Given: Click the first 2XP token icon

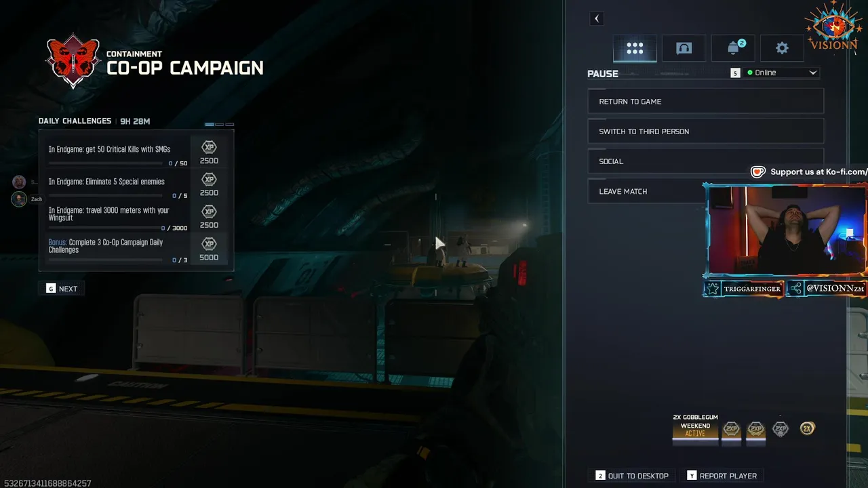Looking at the screenshot, I should pos(731,428).
